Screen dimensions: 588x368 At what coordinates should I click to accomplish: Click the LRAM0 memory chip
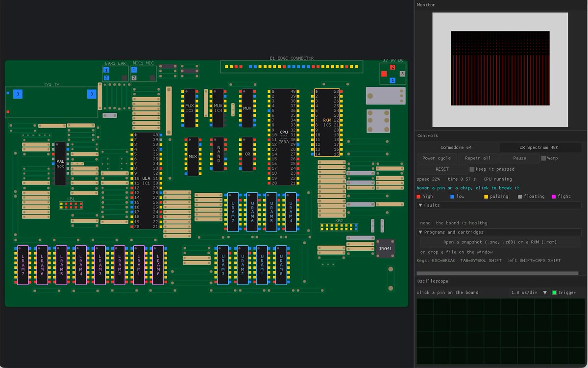pyautogui.click(x=158, y=265)
